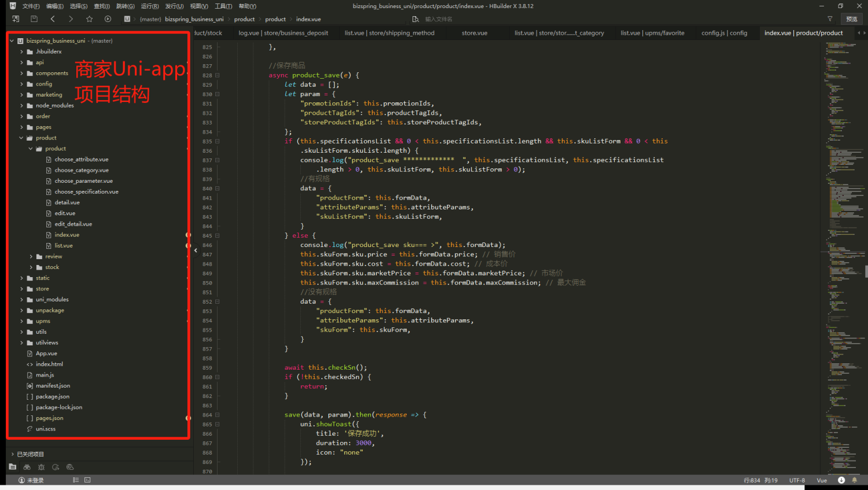Image resolution: width=868 pixels, height=490 pixels.
Task: Toggle code fold at line 840
Action: [x=218, y=189]
